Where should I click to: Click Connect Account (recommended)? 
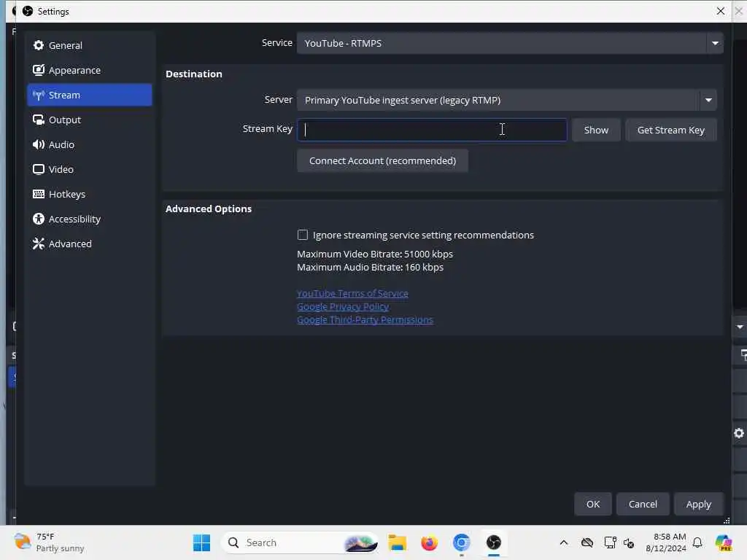382,160
